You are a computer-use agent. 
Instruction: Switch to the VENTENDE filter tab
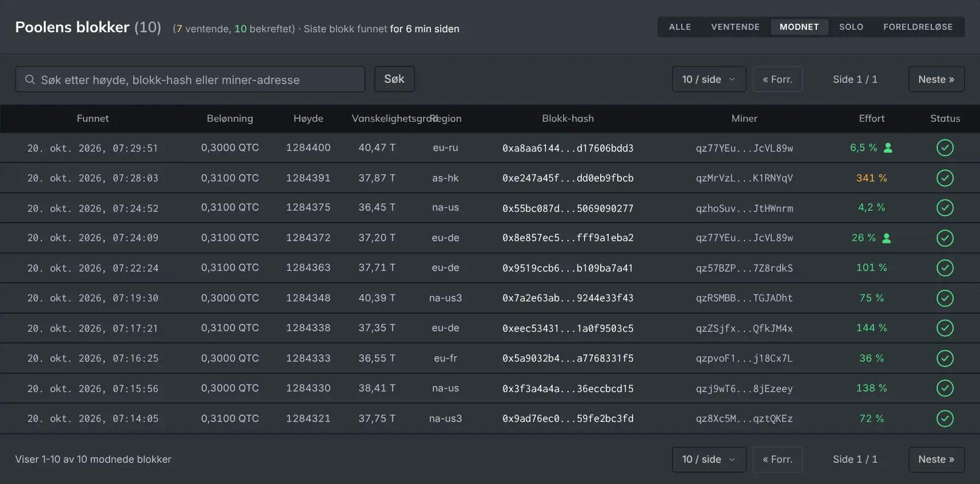click(x=735, y=27)
